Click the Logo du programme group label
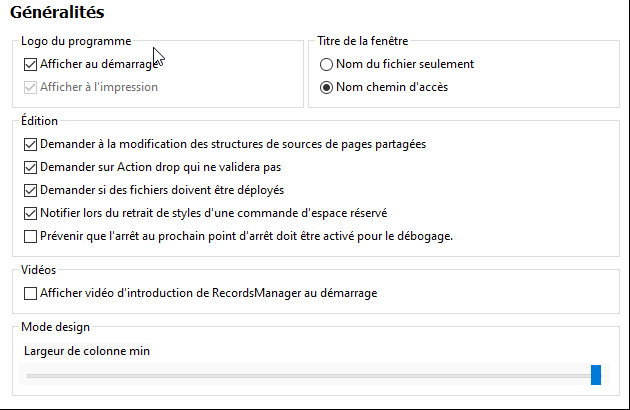This screenshot has height=410, width=630. click(76, 41)
